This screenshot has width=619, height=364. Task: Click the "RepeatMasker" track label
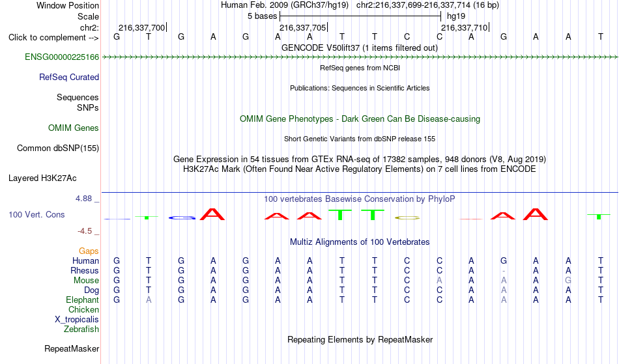point(72,348)
